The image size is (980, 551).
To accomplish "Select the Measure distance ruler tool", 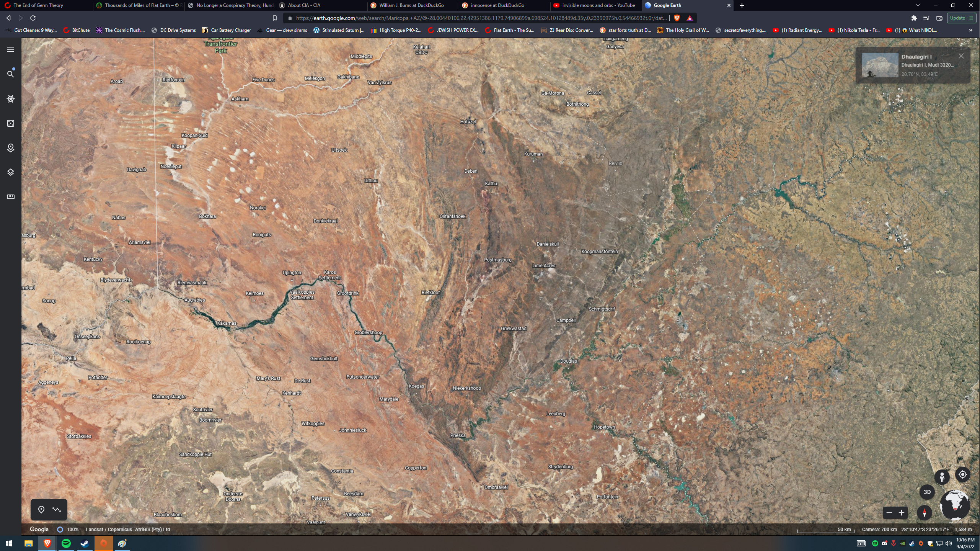I will click(x=11, y=197).
